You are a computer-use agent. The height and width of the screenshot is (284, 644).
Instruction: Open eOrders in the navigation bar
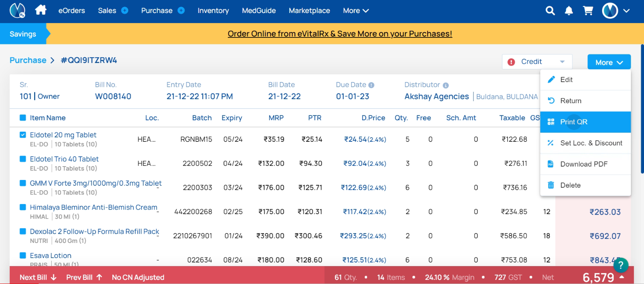72,11
